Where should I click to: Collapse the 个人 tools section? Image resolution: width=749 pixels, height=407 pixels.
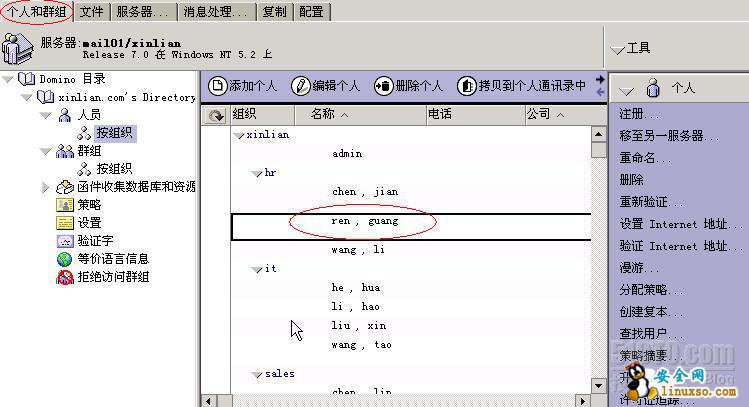pyautogui.click(x=626, y=88)
